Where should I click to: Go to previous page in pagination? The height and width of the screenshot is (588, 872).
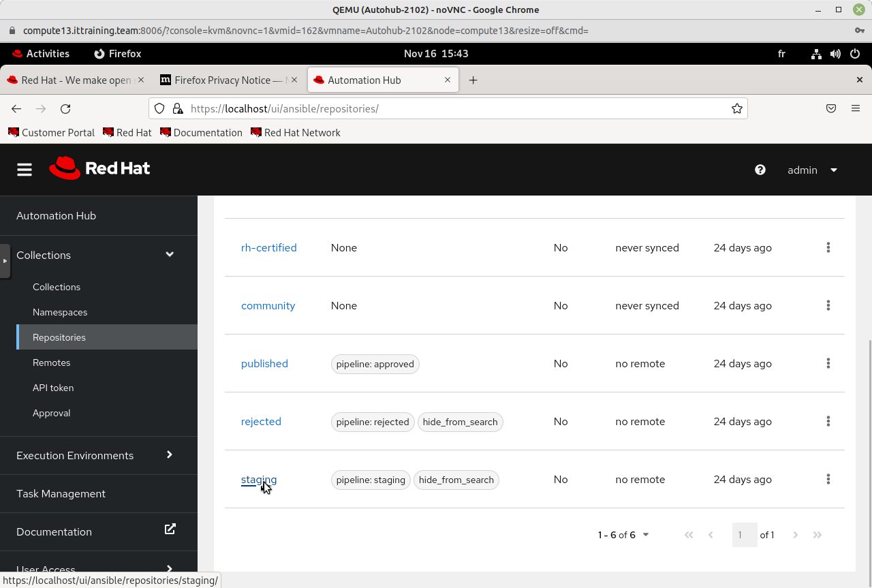[711, 535]
